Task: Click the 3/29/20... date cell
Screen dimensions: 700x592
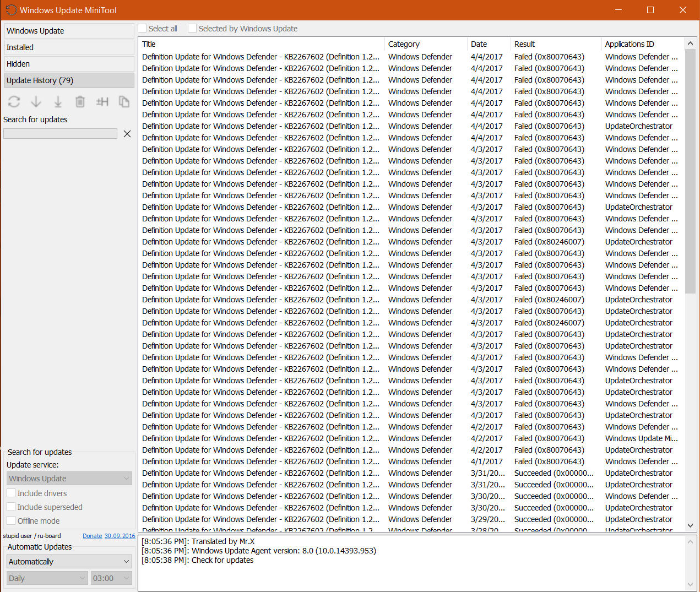Action: point(488,519)
